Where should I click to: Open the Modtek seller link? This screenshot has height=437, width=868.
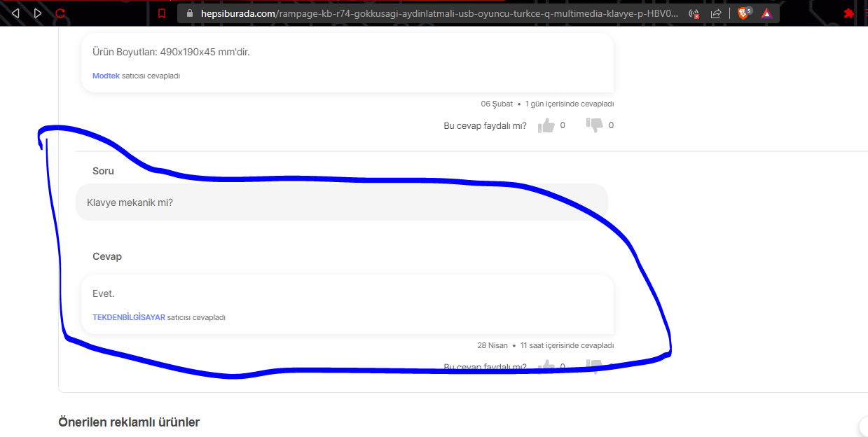pos(106,76)
